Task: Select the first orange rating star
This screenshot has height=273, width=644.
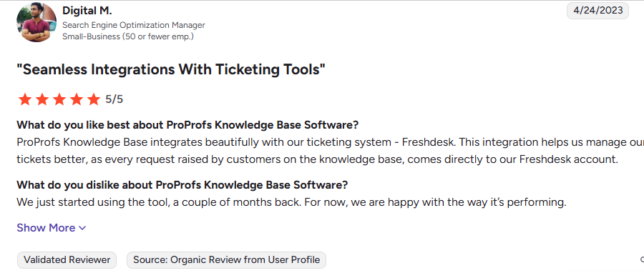Action: tap(25, 99)
